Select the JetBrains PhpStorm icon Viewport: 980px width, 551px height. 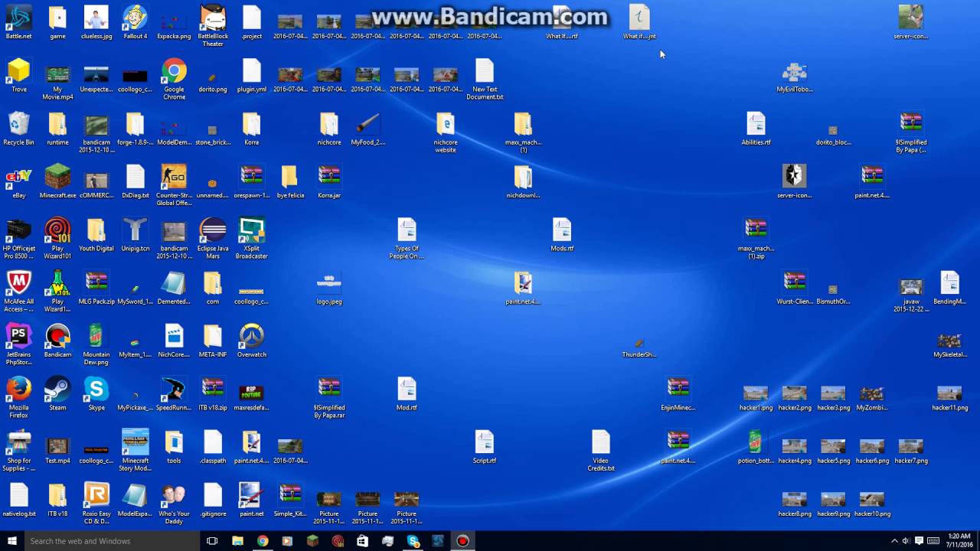(x=18, y=344)
